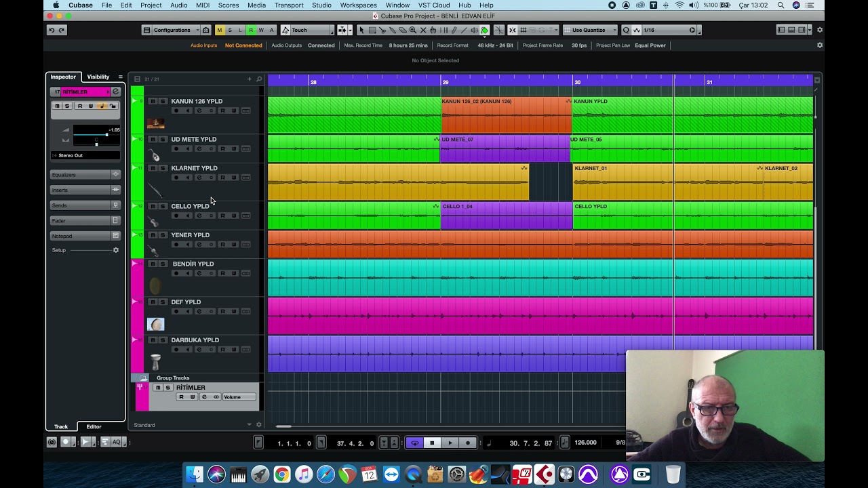The width and height of the screenshot is (868, 488).
Task: Add a new track with plus icon
Action: pos(249,79)
